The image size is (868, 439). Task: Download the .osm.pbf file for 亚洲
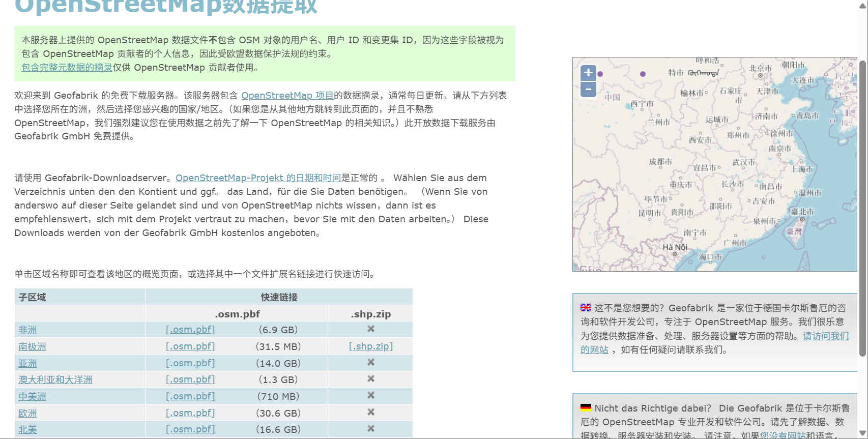click(x=190, y=363)
